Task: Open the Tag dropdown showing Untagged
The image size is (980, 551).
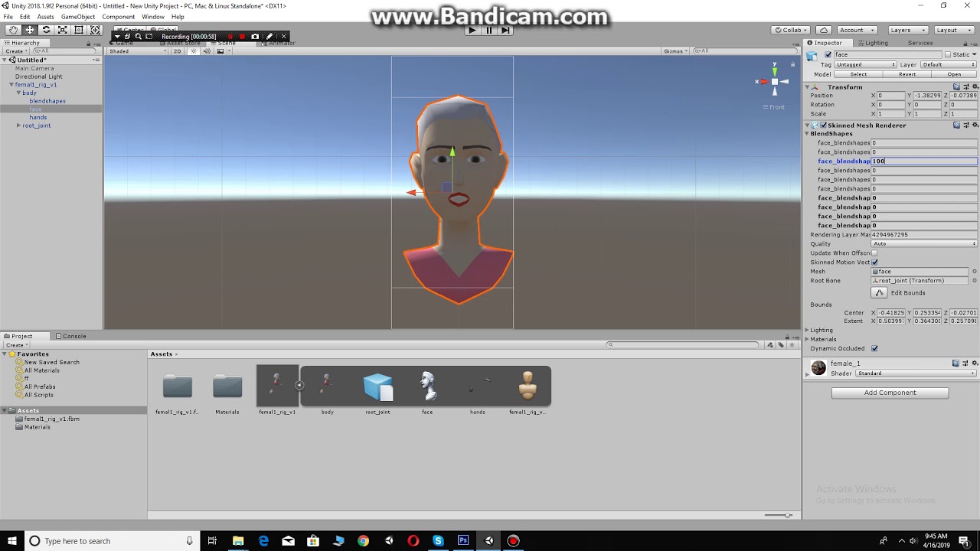Action: [x=865, y=65]
